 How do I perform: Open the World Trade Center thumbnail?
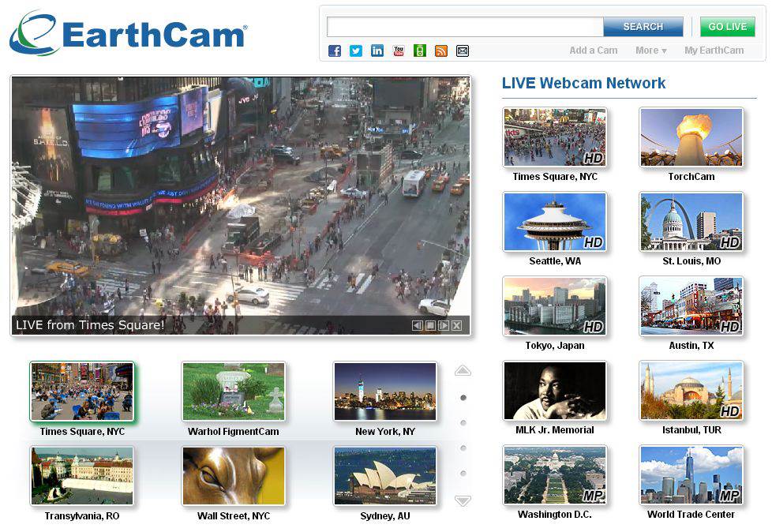[691, 475]
